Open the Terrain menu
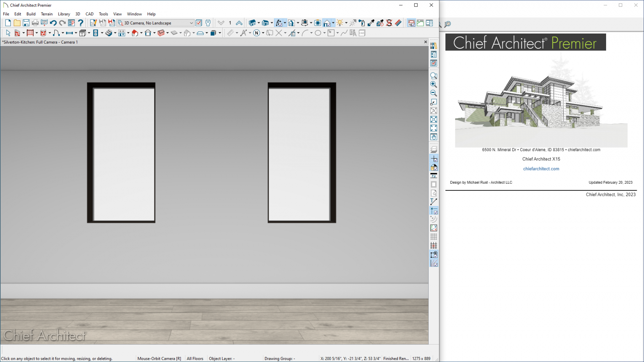Viewport: 644px width, 362px height. click(47, 14)
